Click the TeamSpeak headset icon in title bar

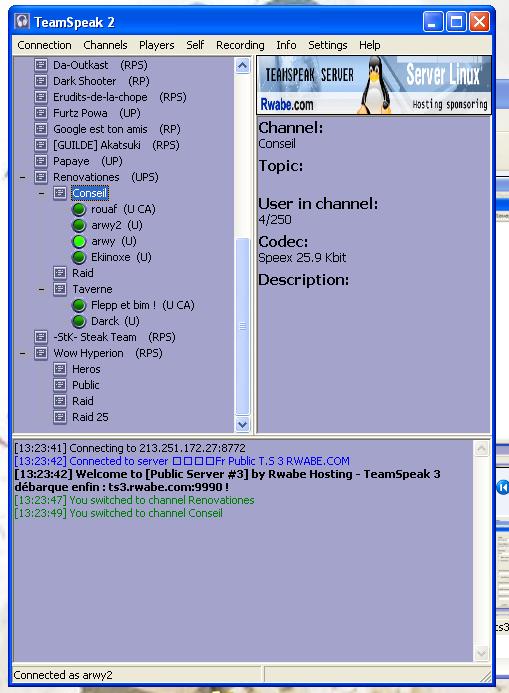tap(22, 21)
